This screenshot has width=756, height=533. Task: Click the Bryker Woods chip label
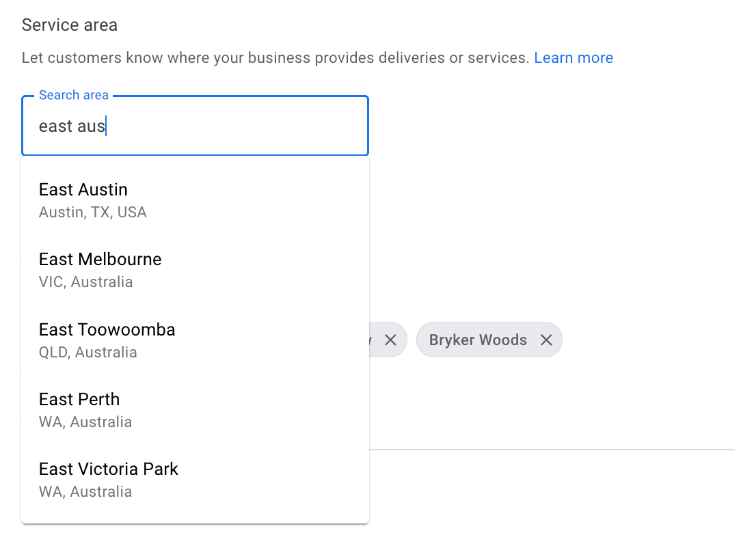[x=478, y=340]
